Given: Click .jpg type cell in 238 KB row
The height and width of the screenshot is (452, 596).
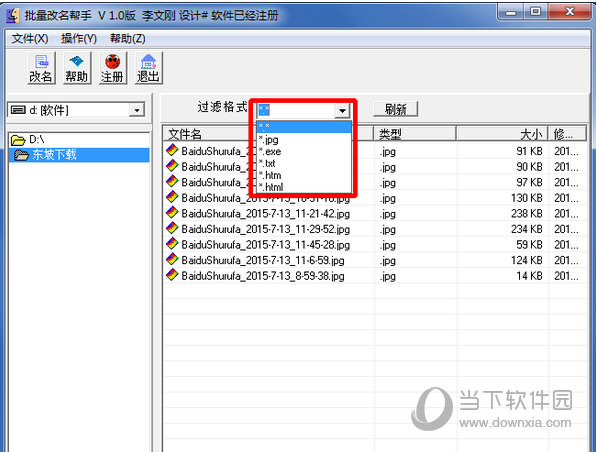Looking at the screenshot, I should (x=387, y=214).
